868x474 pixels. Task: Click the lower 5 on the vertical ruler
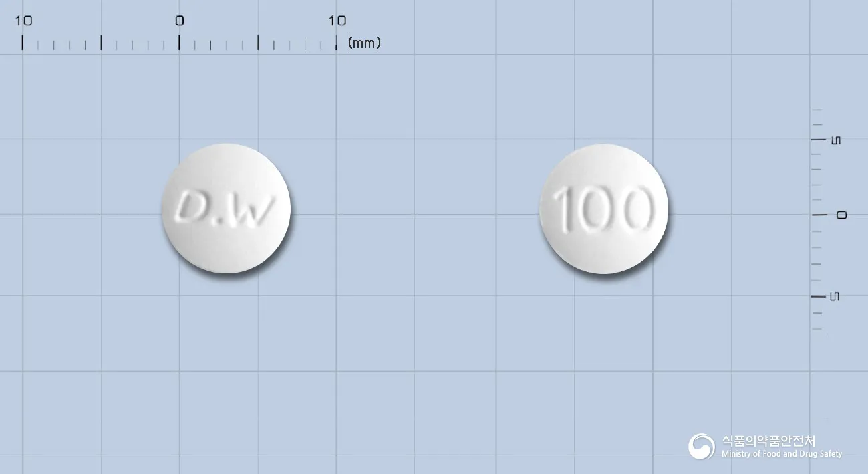(835, 296)
